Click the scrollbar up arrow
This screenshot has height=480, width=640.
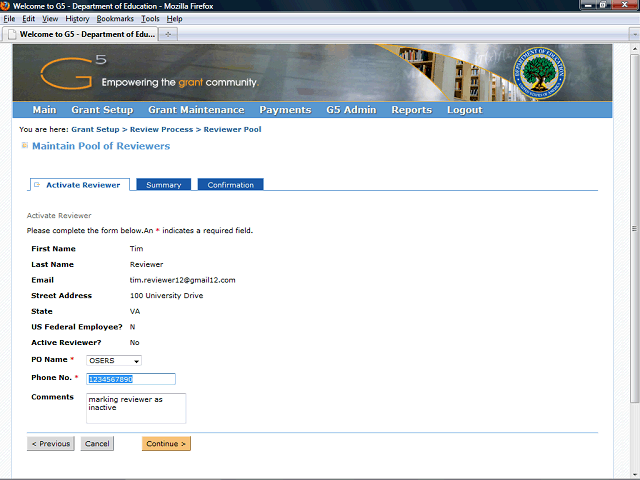tap(634, 49)
